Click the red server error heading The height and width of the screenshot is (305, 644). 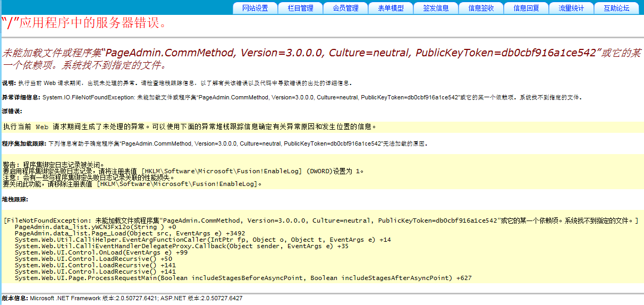[x=85, y=23]
